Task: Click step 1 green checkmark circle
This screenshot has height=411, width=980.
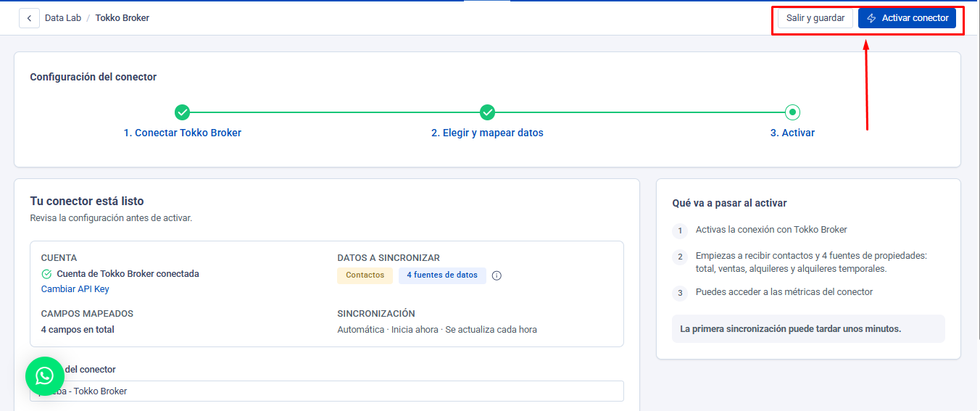Action: (183, 112)
